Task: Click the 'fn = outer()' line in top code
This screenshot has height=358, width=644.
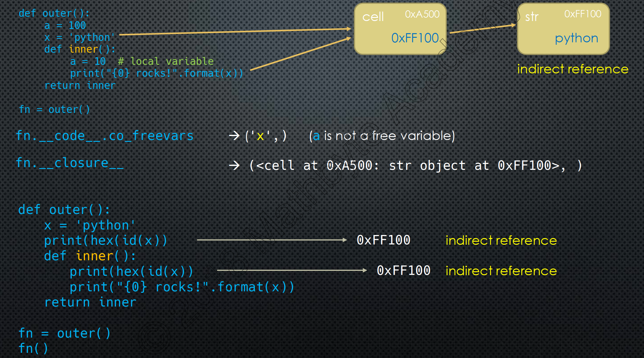Action: [54, 109]
